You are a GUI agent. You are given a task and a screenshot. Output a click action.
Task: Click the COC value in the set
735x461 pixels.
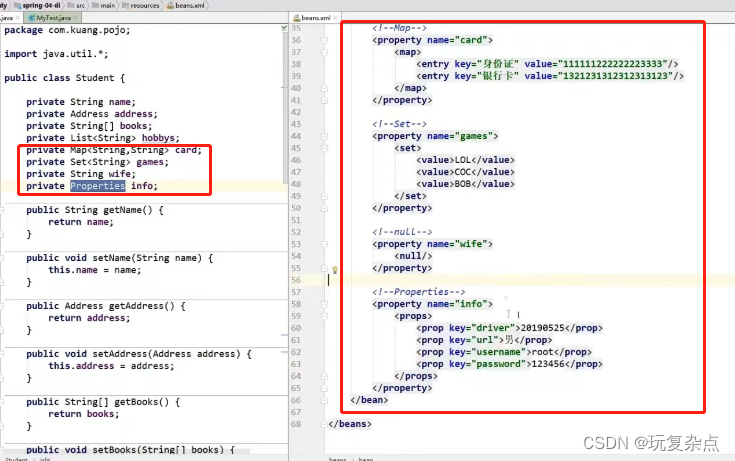coord(465,172)
